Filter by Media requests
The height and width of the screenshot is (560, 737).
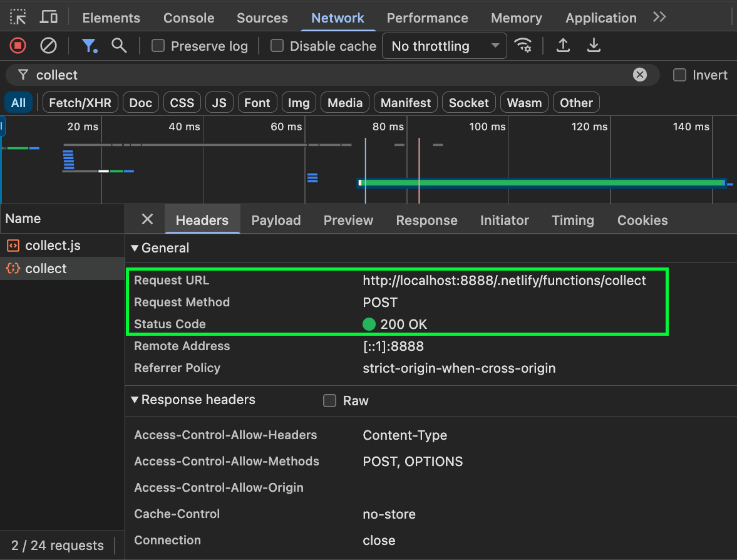tap(345, 103)
